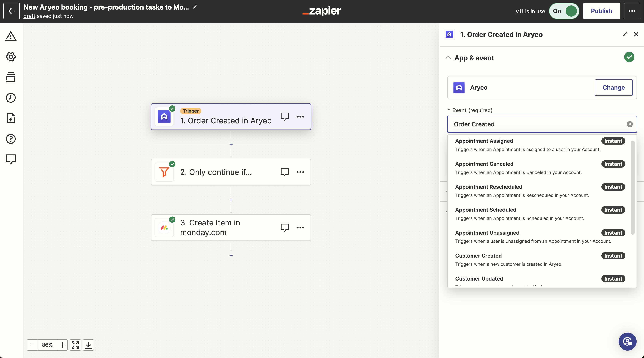Edit the Zap title pencil icon
The height and width of the screenshot is (358, 644).
195,7
